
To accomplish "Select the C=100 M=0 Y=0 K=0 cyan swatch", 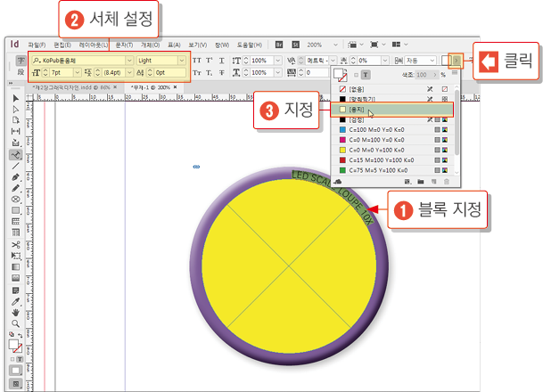I will pos(392,130).
